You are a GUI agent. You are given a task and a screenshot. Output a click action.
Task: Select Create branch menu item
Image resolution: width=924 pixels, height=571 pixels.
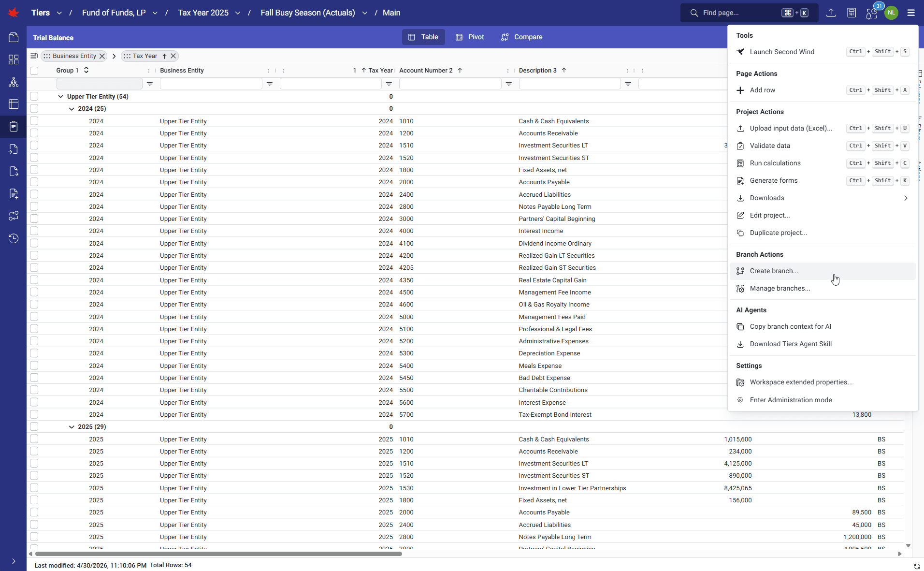pyautogui.click(x=823, y=271)
